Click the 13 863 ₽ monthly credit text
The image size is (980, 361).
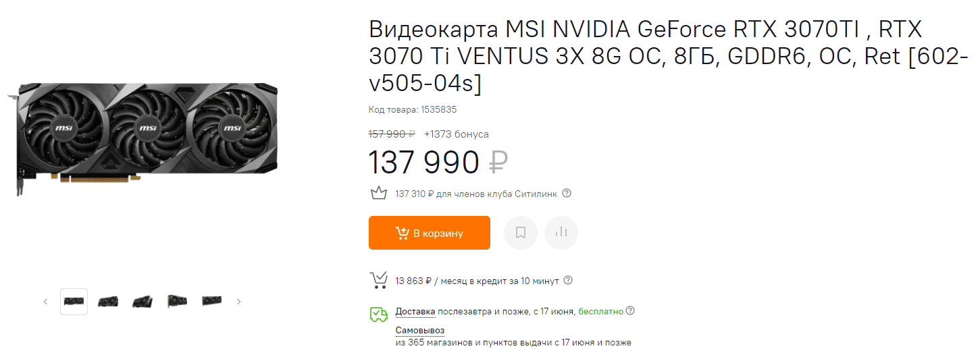click(x=413, y=281)
